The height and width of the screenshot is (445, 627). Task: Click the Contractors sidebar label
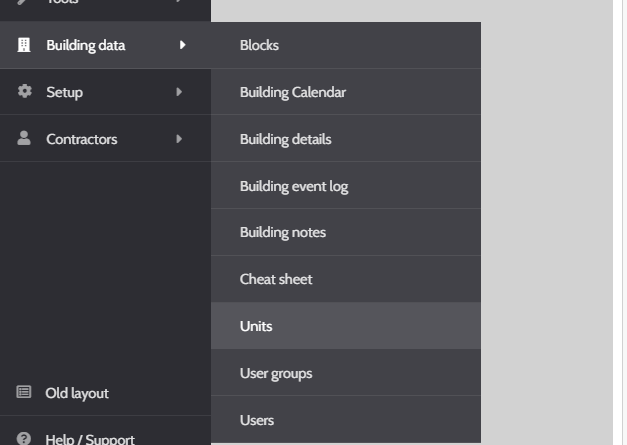81,139
